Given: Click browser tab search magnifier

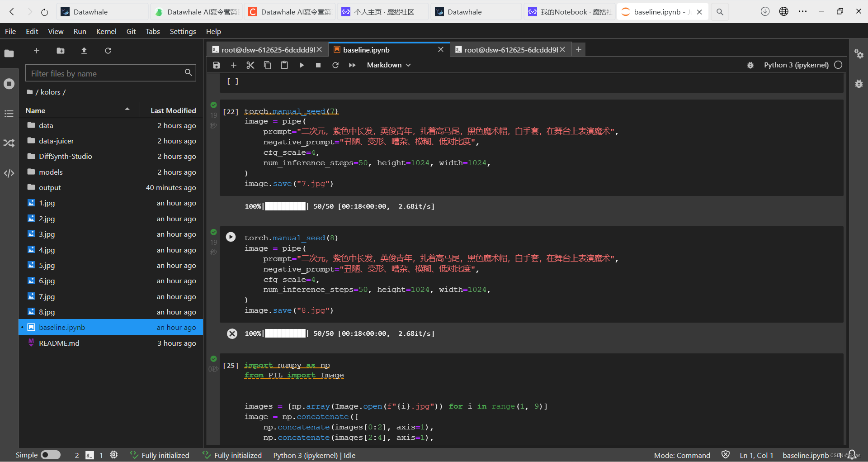Looking at the screenshot, I should click(720, 12).
